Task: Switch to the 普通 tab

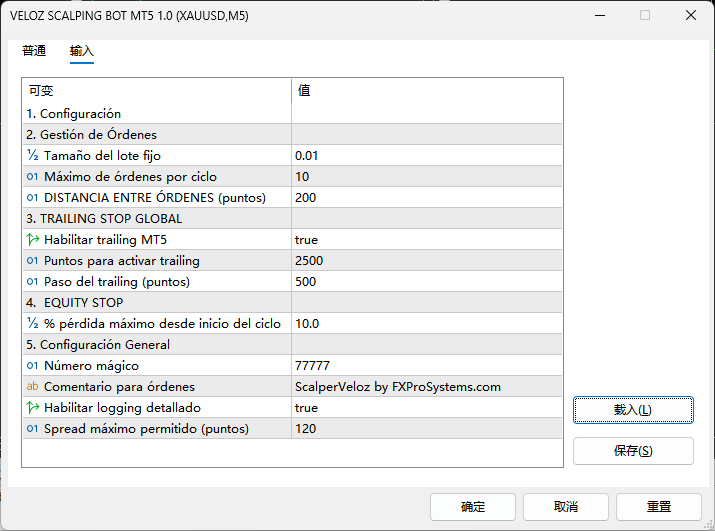Action: tap(34, 51)
